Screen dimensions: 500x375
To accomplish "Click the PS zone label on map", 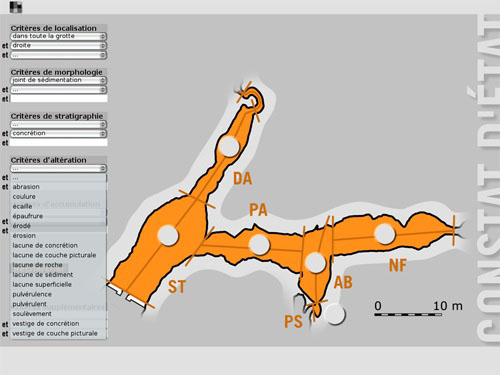I will click(x=293, y=322).
